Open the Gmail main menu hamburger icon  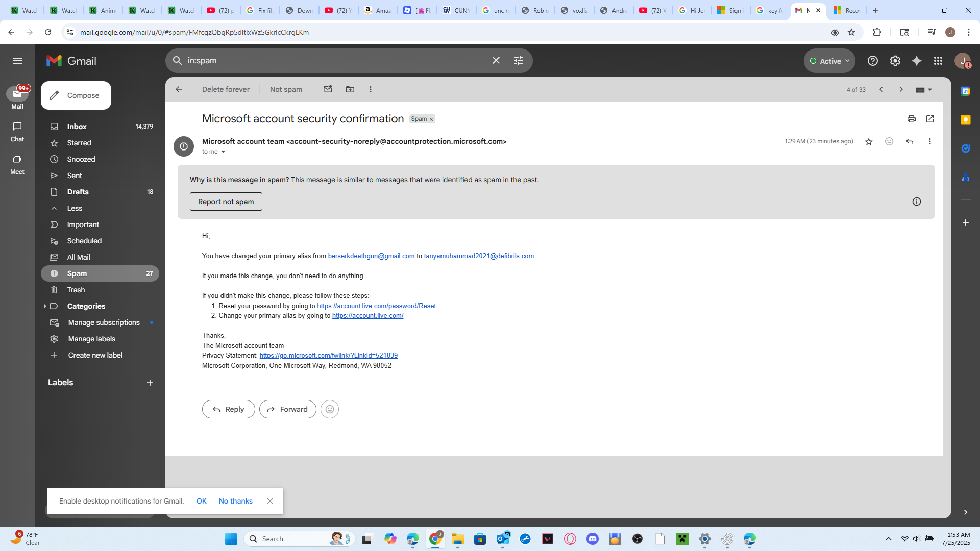coord(17,61)
